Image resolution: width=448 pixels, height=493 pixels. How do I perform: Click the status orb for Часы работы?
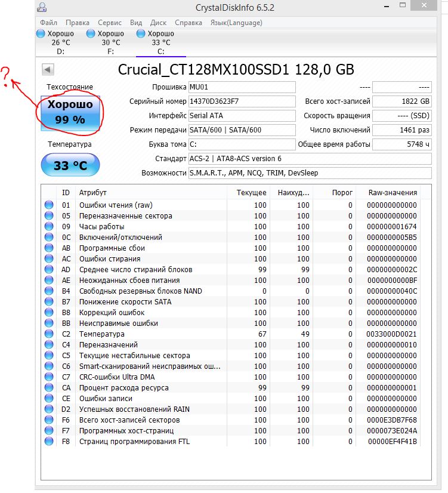49,226
